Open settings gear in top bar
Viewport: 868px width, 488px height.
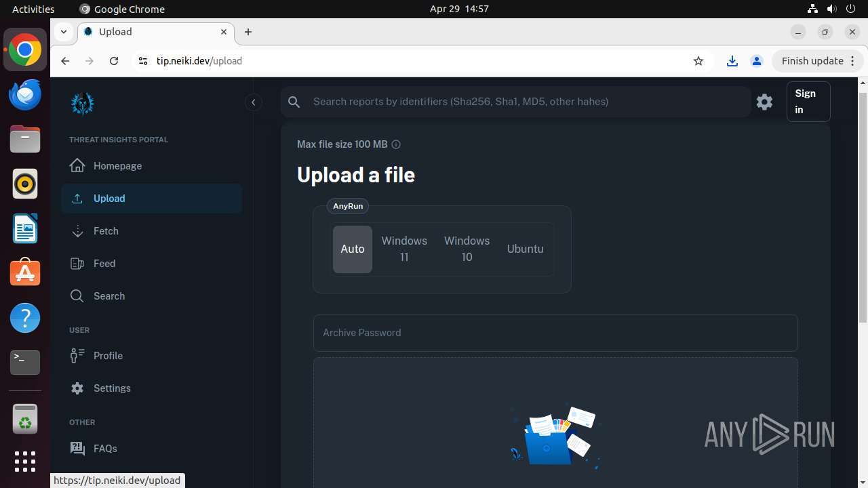764,102
